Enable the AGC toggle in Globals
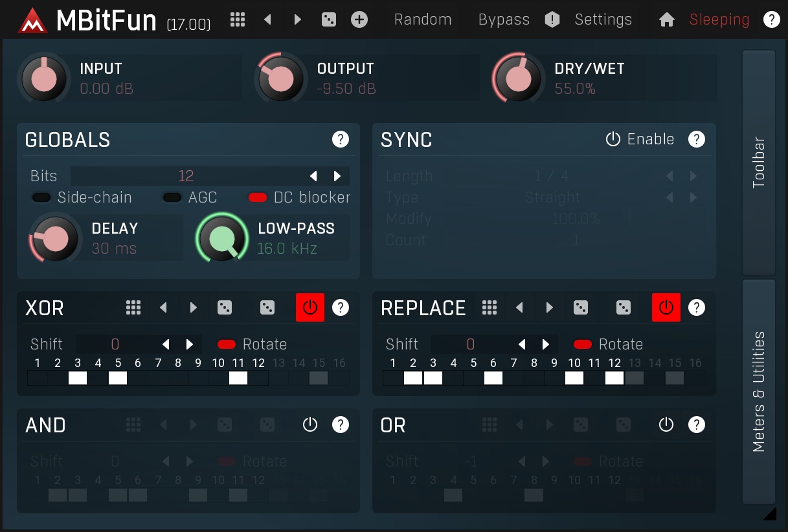 pyautogui.click(x=172, y=197)
